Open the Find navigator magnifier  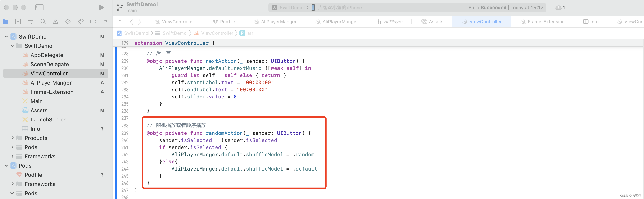[x=43, y=22]
